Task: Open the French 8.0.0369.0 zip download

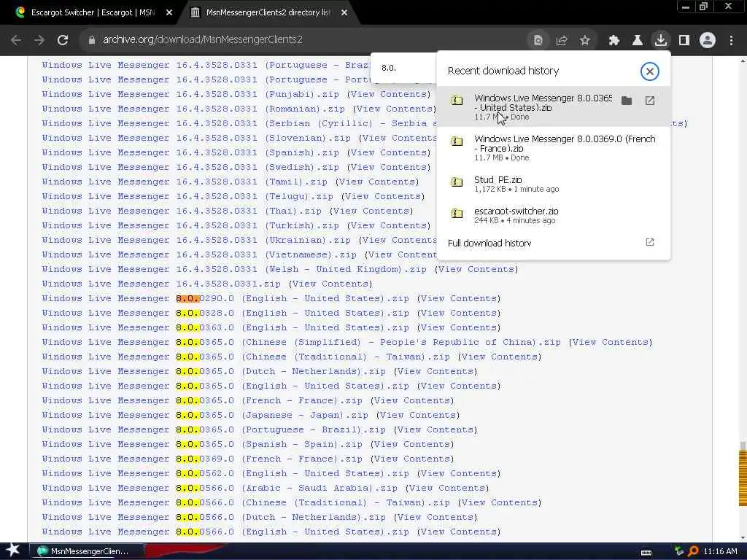Action: 553,147
